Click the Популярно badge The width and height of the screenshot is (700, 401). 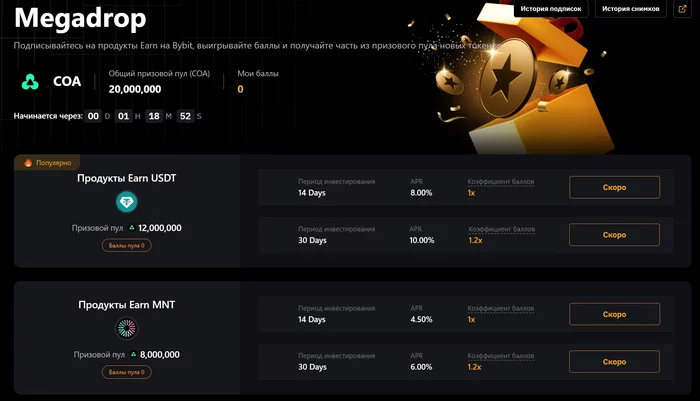(47, 163)
